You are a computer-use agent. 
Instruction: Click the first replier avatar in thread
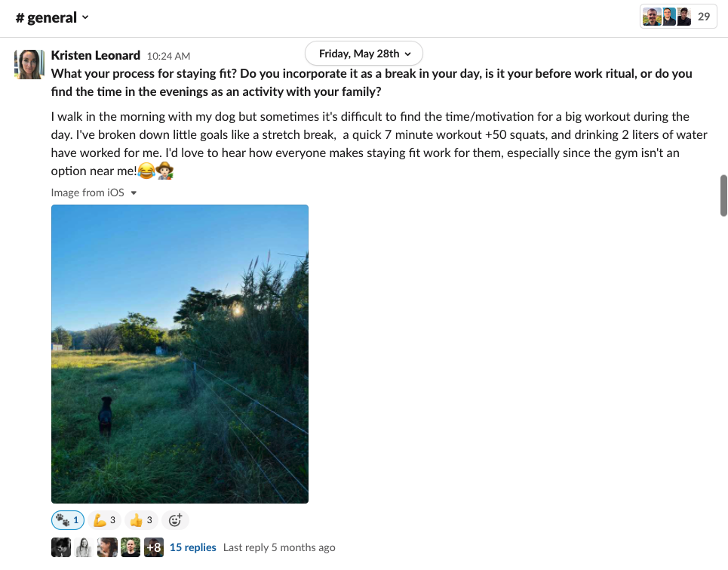61,547
